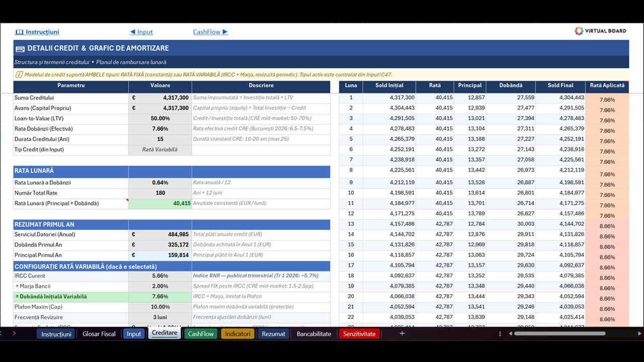Screen dimensions: 644x362
Task: Click the Sold Inițial column header
Action: [389, 86]
